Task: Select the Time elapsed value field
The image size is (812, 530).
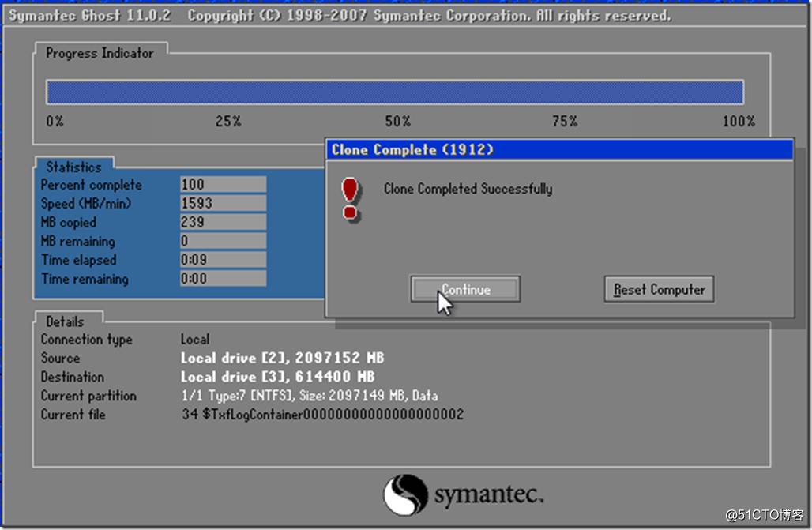Action: [x=223, y=260]
